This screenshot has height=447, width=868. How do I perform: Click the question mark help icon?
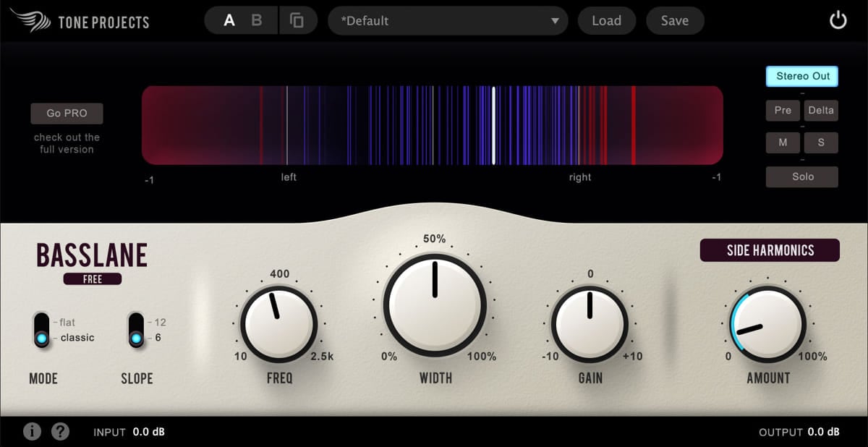[61, 432]
